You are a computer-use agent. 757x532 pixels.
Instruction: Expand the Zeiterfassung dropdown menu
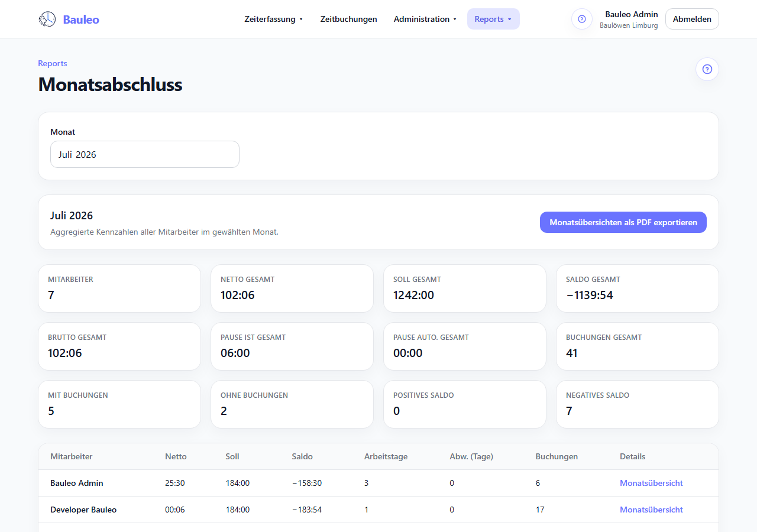[x=274, y=19]
